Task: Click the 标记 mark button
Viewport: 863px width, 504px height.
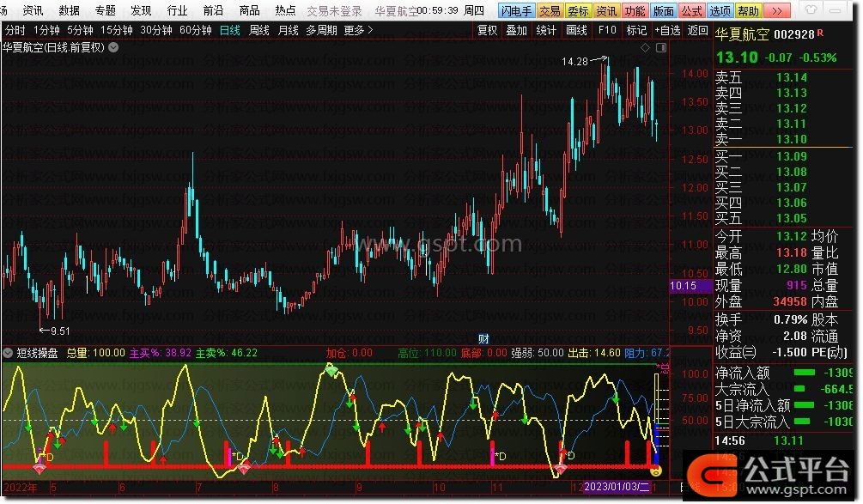Action: 637,30
